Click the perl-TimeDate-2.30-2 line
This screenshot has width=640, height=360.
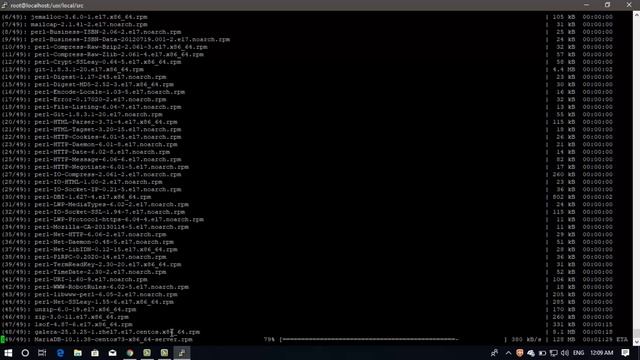(84, 272)
